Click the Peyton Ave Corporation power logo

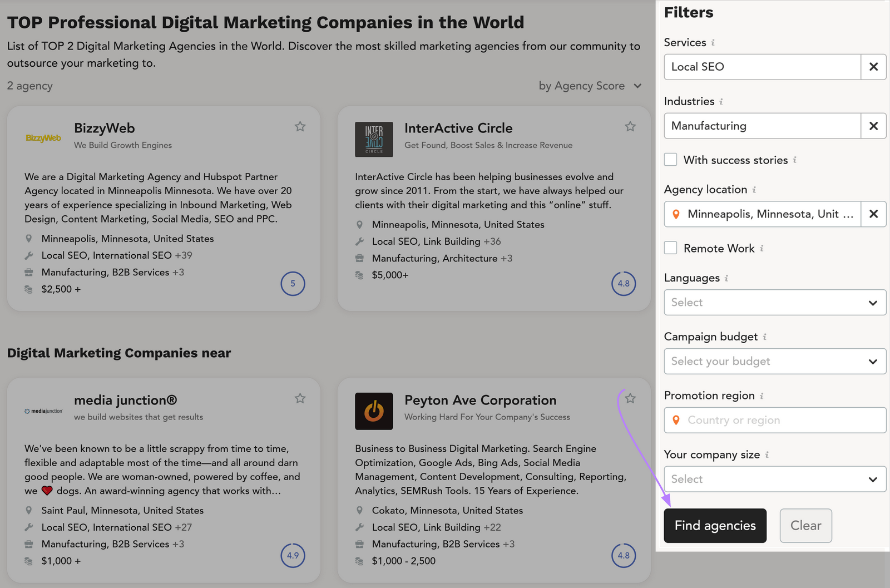pos(374,411)
